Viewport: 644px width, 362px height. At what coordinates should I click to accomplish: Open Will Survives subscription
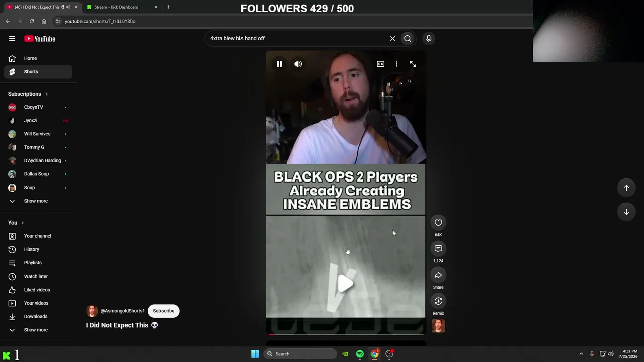click(38, 134)
